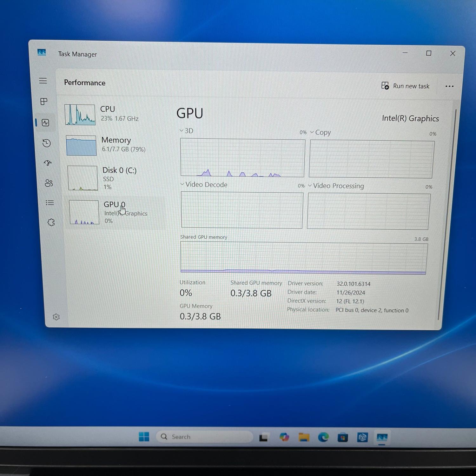
Task: Click the Shared GPU memory graph
Action: 304,258
